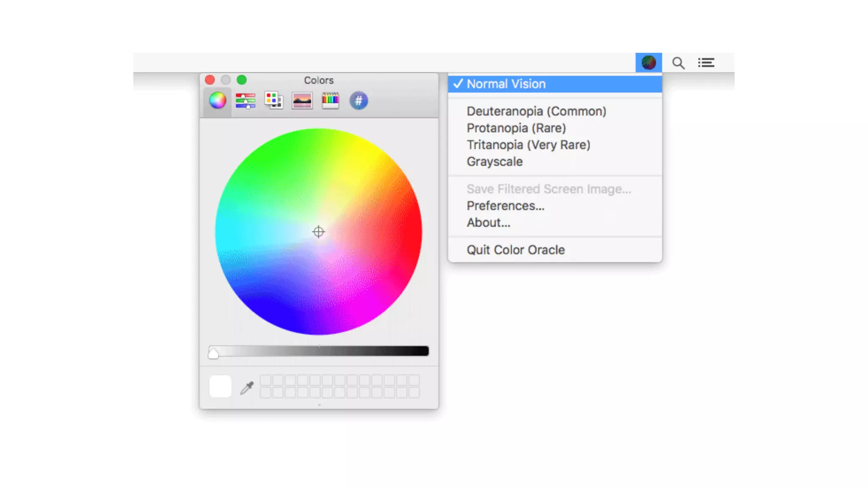Open Color Oracle Preferences...
The image size is (868, 488).
tap(505, 206)
